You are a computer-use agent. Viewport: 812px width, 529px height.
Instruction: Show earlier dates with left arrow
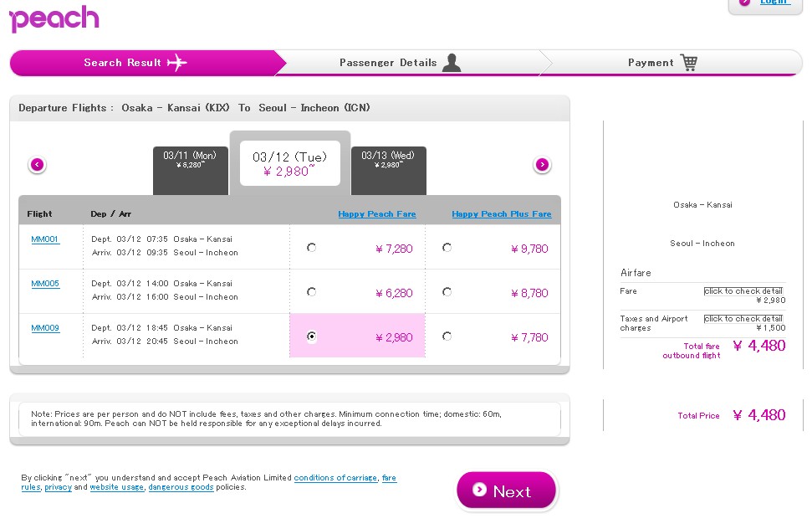click(37, 165)
